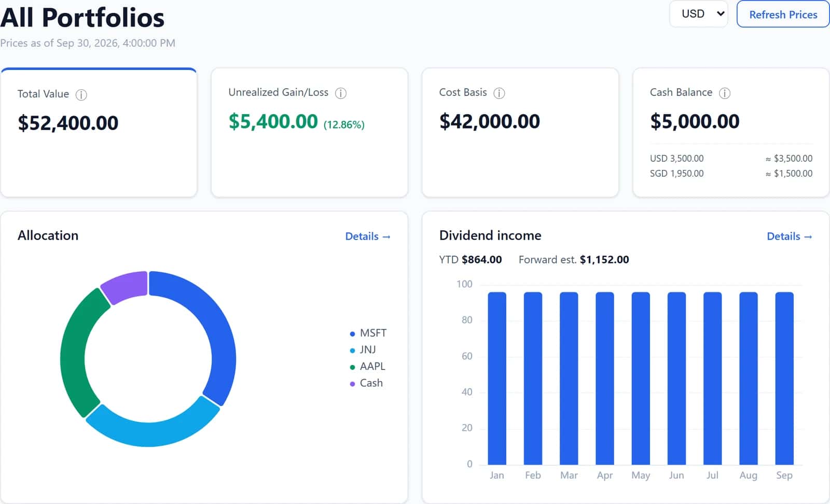Click the Forward est. $1,152.00 figure

coord(574,259)
